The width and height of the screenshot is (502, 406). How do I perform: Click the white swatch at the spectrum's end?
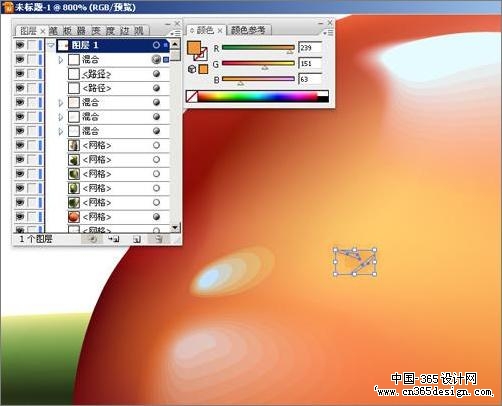(x=323, y=93)
